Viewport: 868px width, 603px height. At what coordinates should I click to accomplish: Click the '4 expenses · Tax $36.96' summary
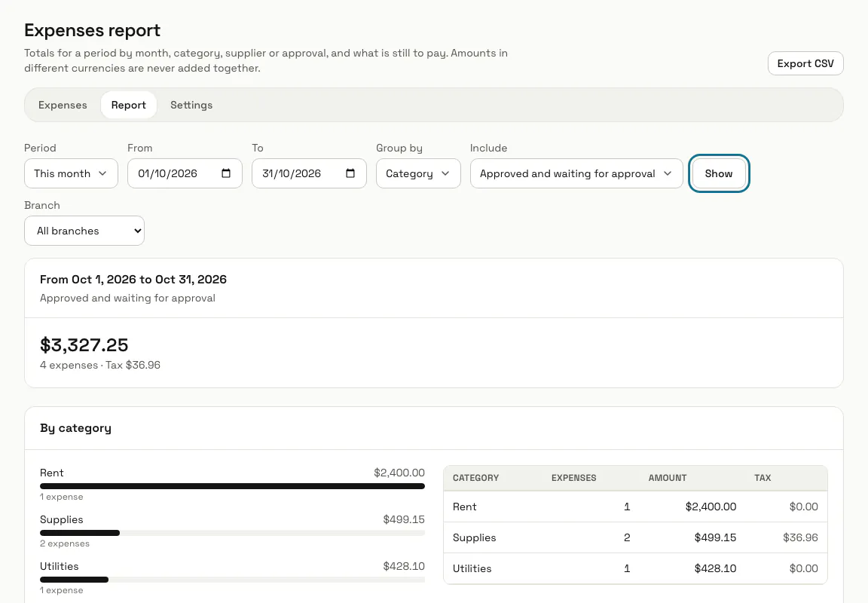(100, 365)
